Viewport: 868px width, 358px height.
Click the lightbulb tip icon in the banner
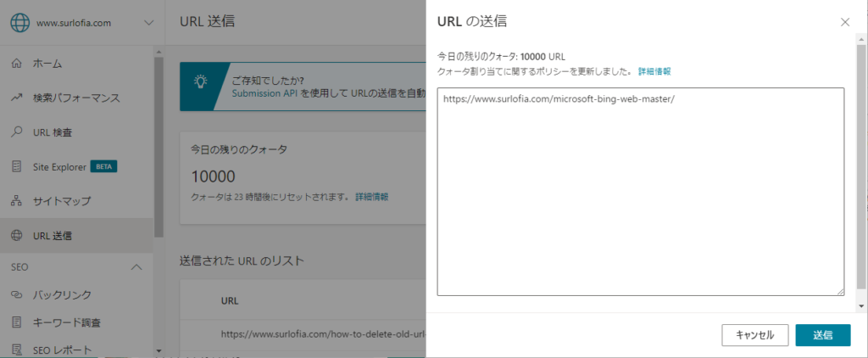(200, 81)
